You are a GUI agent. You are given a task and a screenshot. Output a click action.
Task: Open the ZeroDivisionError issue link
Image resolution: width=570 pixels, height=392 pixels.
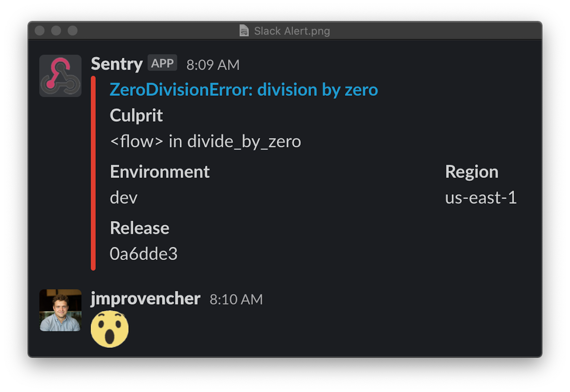point(243,90)
